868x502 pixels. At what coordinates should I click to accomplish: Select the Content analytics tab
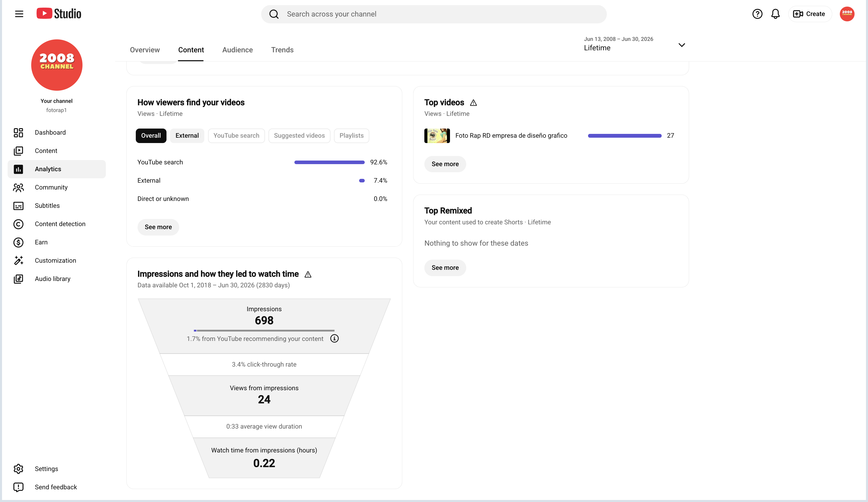click(x=191, y=50)
